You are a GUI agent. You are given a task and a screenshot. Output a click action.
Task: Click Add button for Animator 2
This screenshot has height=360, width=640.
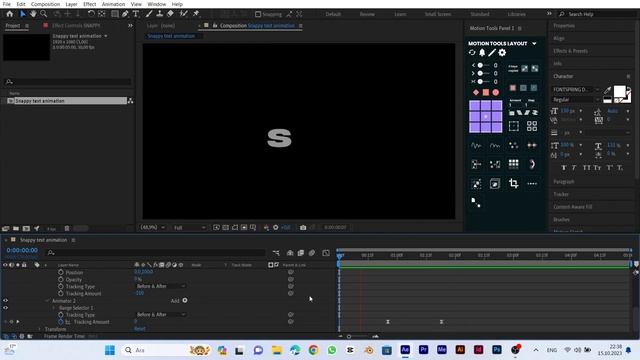(179, 300)
